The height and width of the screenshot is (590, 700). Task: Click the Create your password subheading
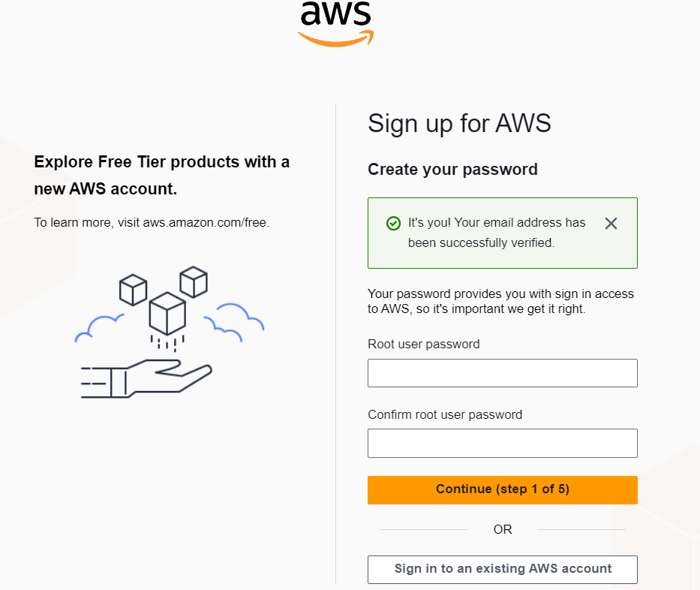click(x=452, y=170)
